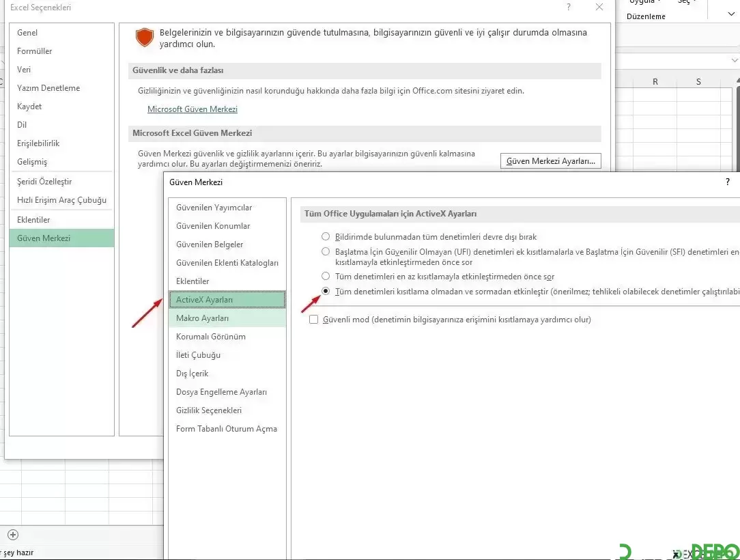Open Genel category in Excel Seçenekleri
Screen dimensions: 740x560
tap(61, 33)
